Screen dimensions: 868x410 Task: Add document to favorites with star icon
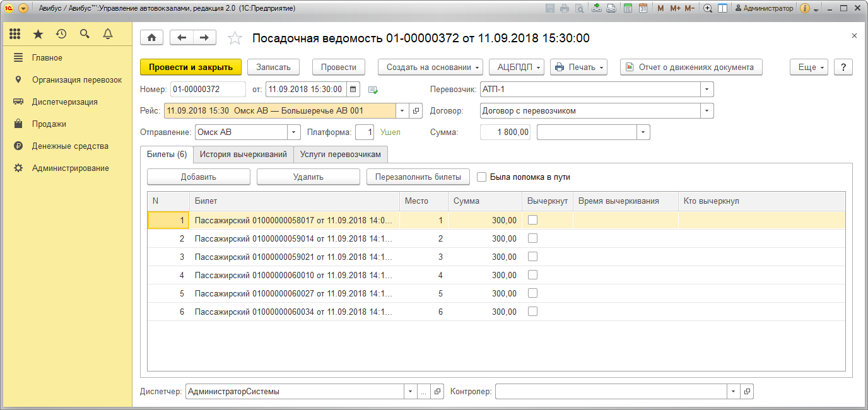point(235,38)
